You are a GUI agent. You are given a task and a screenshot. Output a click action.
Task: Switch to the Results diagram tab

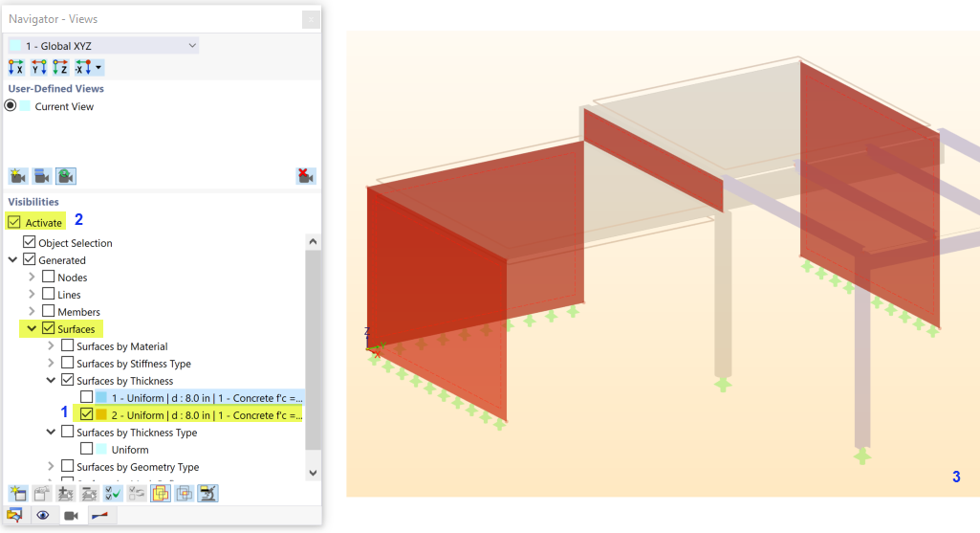point(100,516)
